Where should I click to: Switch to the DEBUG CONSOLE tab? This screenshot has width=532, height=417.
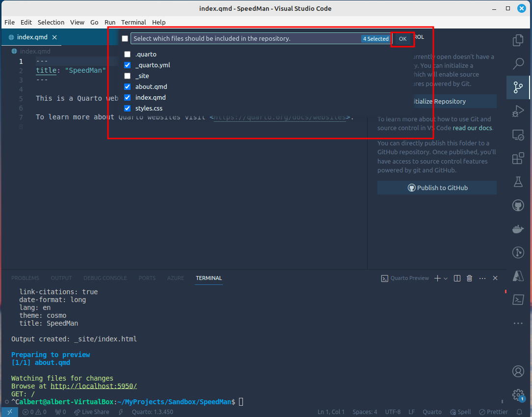(105, 278)
